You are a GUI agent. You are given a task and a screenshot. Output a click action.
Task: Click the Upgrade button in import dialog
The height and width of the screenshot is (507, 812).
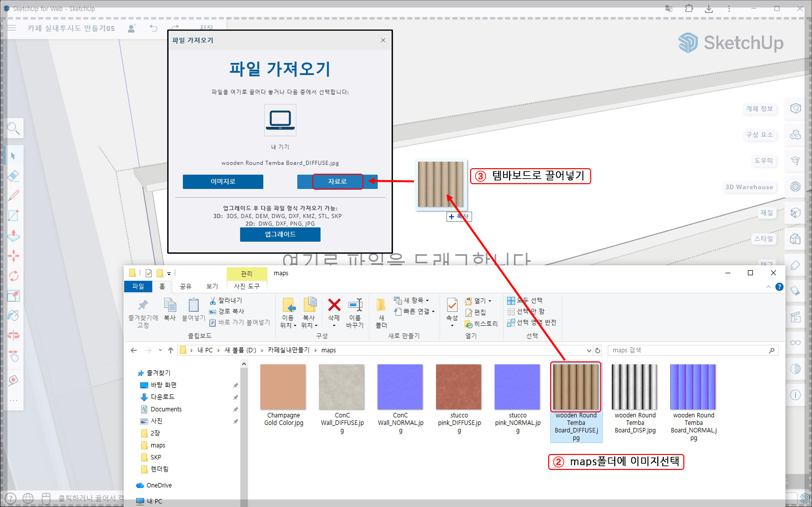[x=280, y=234]
